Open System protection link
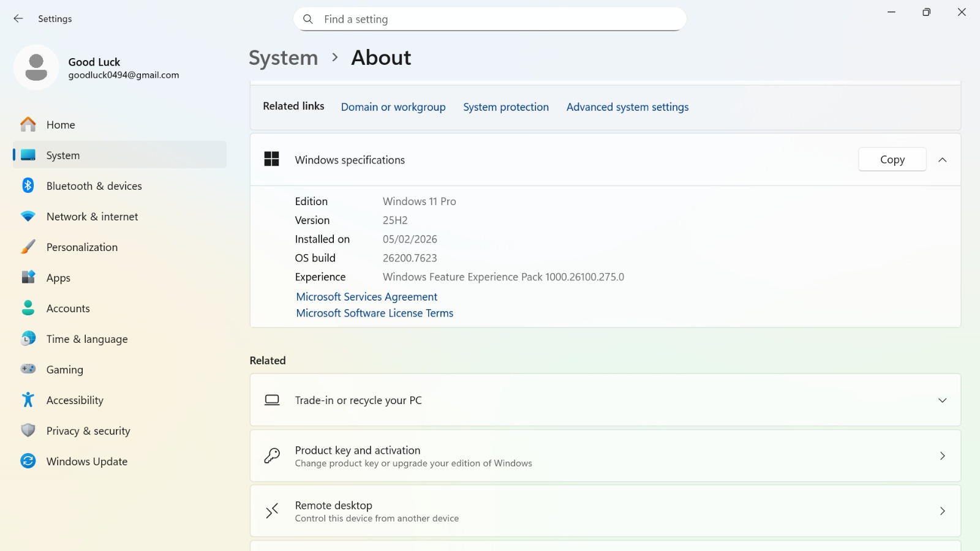The height and width of the screenshot is (551, 980). point(506,107)
